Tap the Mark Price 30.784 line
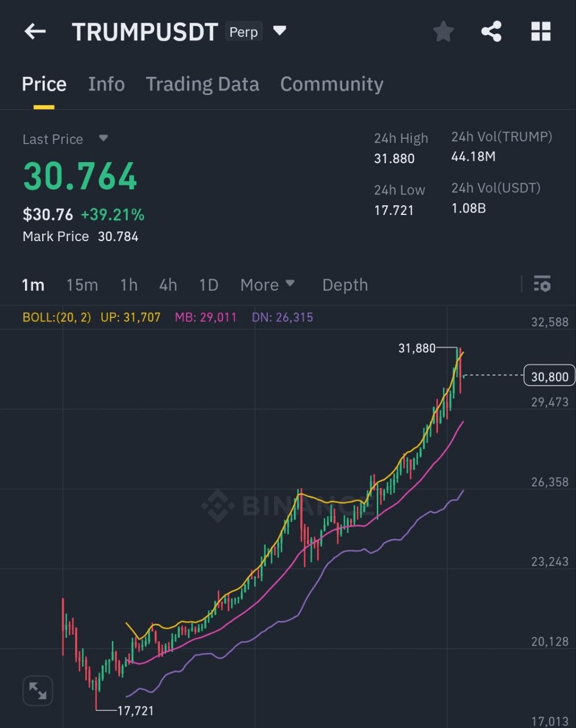The image size is (576, 728). click(x=80, y=237)
